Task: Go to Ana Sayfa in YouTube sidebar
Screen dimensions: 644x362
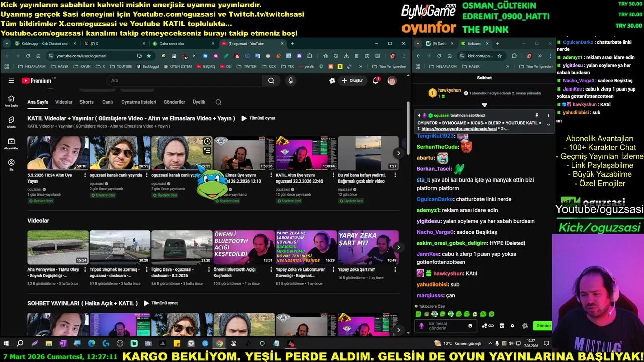Action: click(11, 101)
